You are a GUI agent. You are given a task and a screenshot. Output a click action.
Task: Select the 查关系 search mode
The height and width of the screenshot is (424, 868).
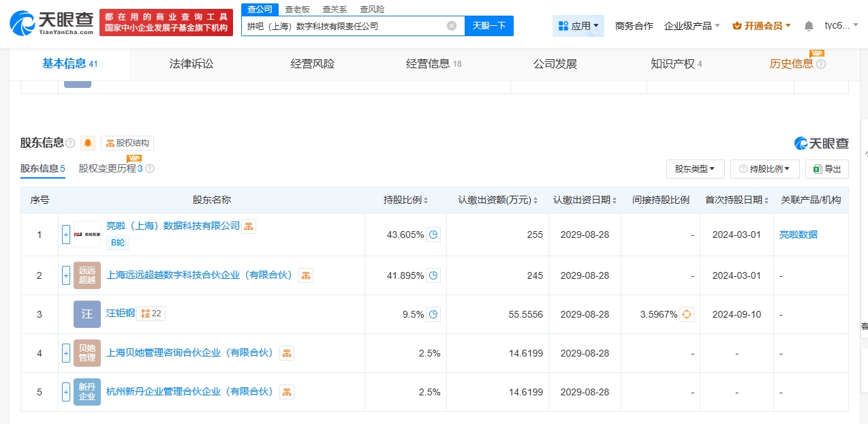335,10
